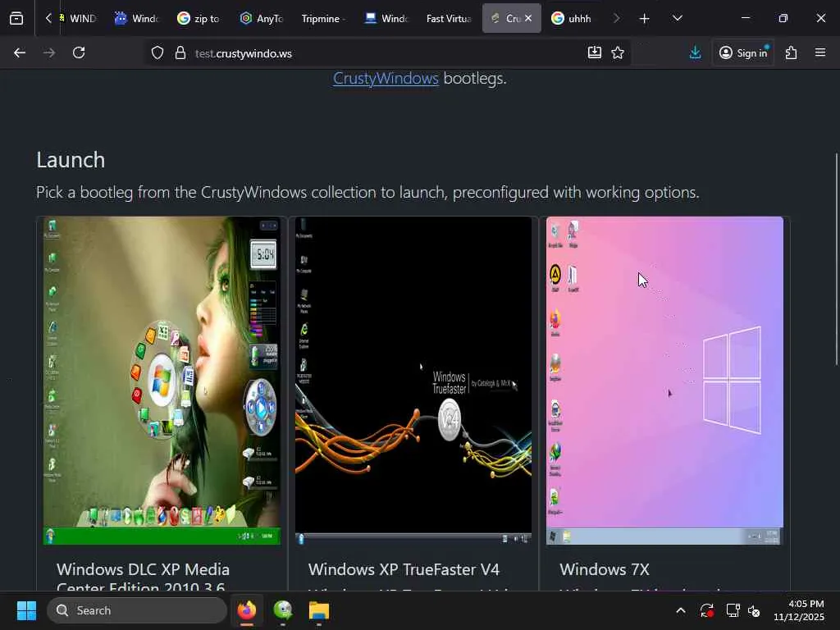840x630 pixels.
Task: Select the Windows XP TrueFaster V4 title
Action: click(x=404, y=569)
